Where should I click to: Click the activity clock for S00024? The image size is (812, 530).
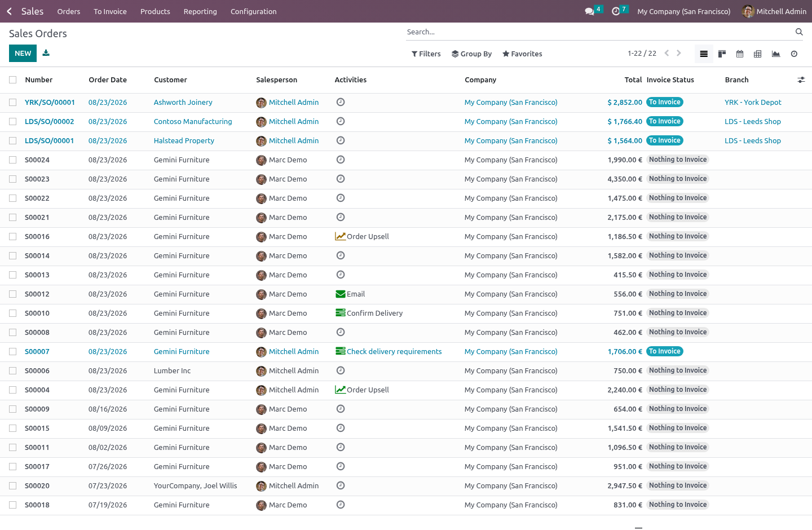point(341,160)
